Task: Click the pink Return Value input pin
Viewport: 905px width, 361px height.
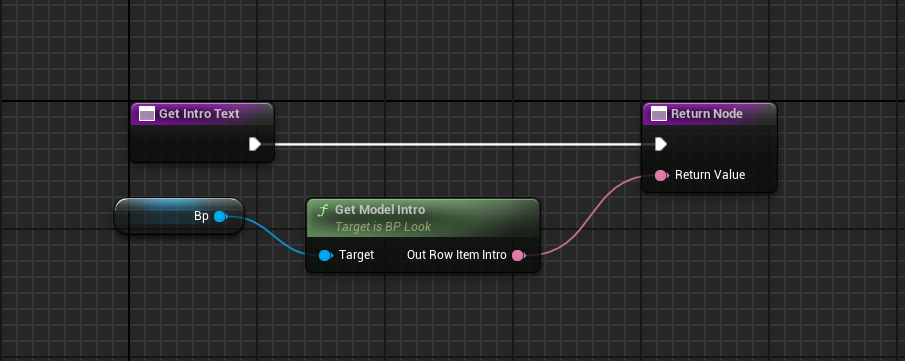Action: (661, 175)
